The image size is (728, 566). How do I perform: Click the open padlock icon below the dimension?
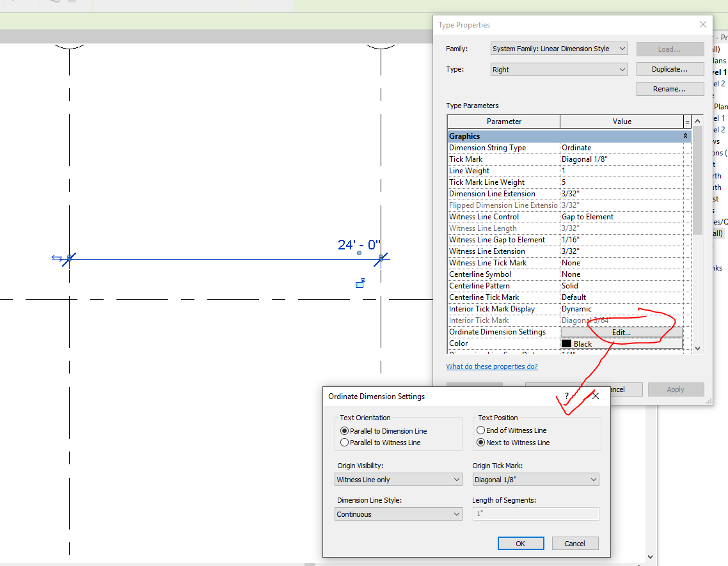pyautogui.click(x=361, y=283)
